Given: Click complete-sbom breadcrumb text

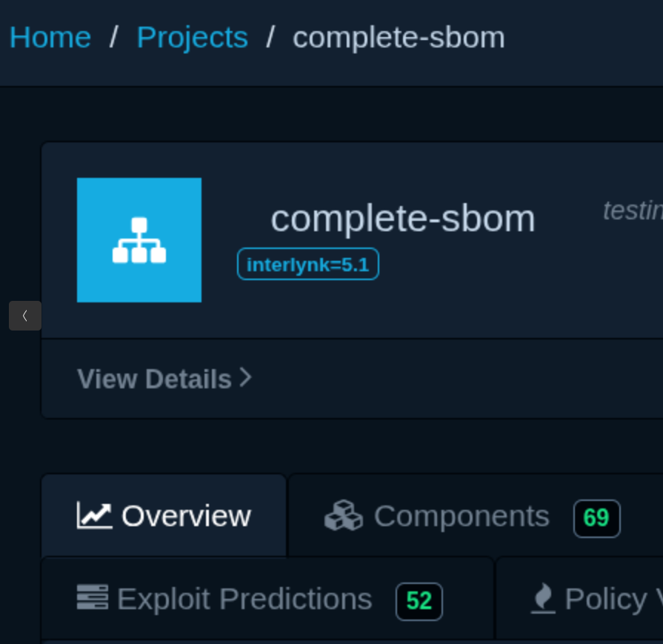Looking at the screenshot, I should tap(399, 37).
